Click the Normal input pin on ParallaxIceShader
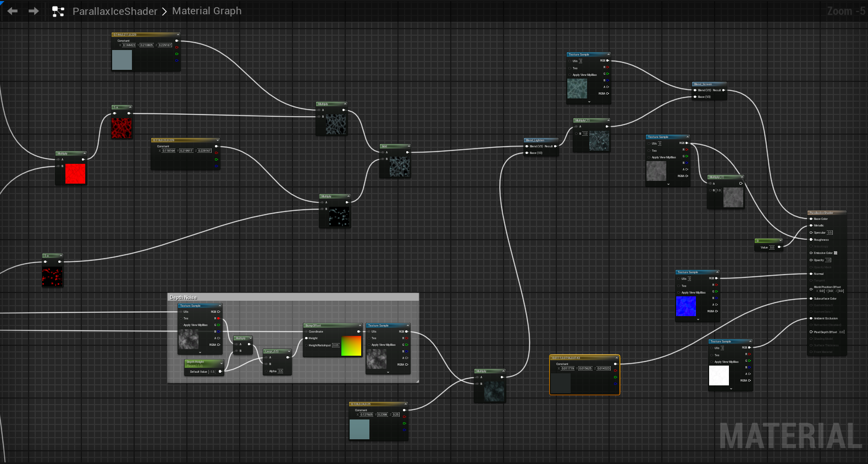Viewport: 868px width, 464px height. (811, 274)
